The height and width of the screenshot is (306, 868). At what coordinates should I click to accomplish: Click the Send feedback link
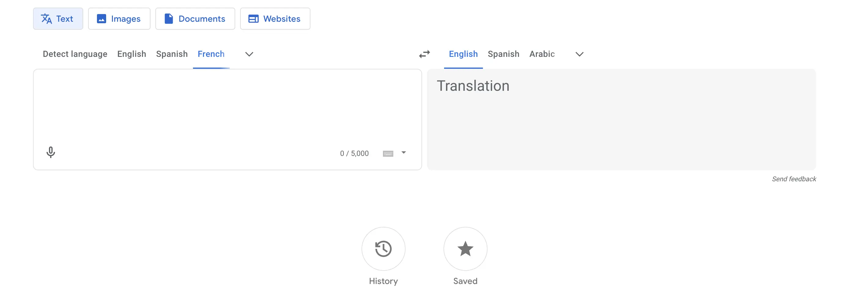click(x=794, y=179)
